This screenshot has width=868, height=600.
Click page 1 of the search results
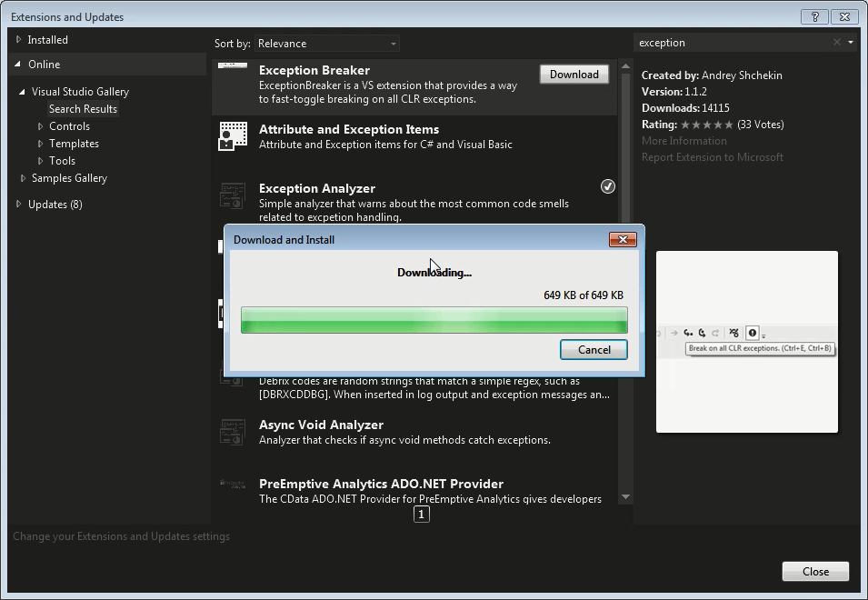(x=421, y=515)
